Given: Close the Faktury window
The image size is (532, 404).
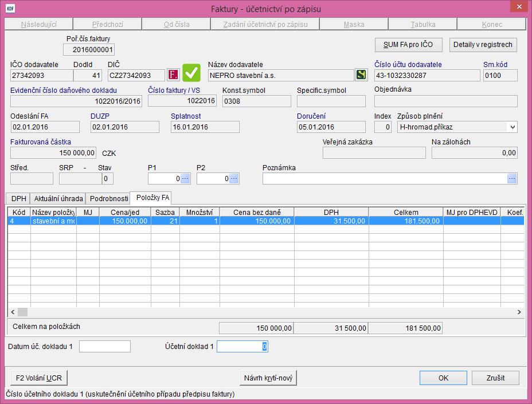Looking at the screenshot, I should [519, 6].
